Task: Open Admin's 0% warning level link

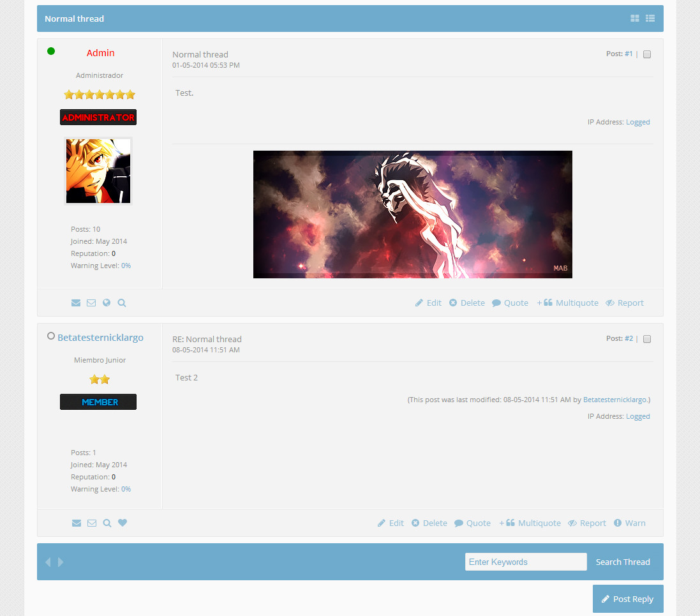Action: [126, 266]
